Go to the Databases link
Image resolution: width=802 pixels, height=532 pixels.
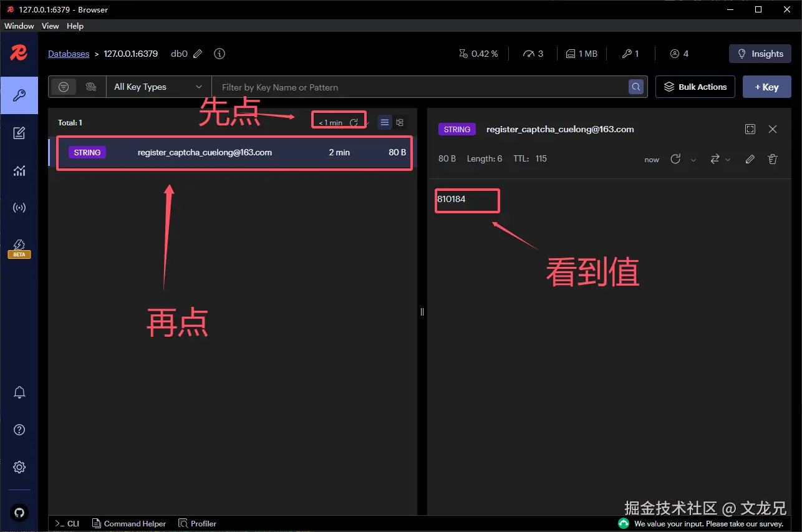coord(69,54)
